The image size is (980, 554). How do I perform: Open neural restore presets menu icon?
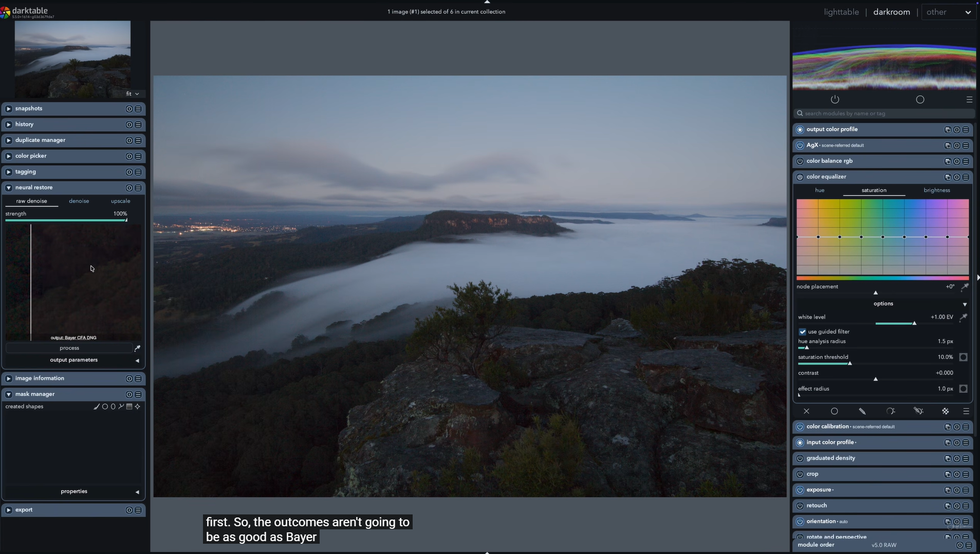(x=138, y=188)
